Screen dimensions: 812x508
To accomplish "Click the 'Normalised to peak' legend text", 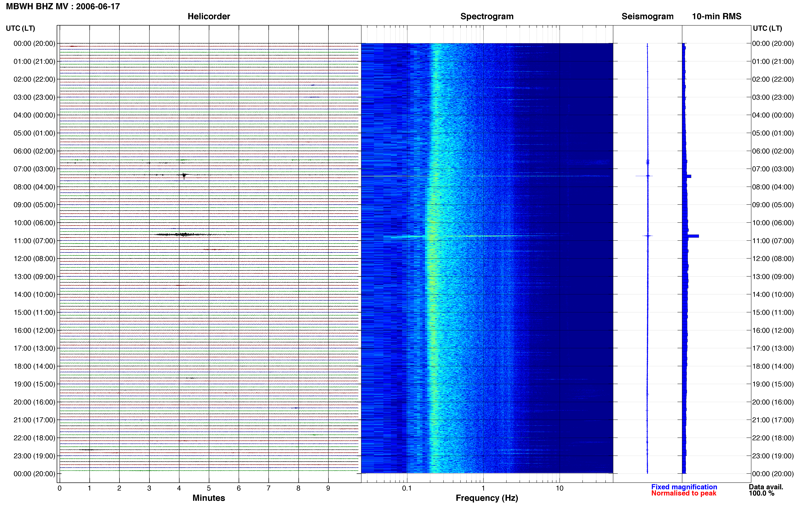I will 684,493.
